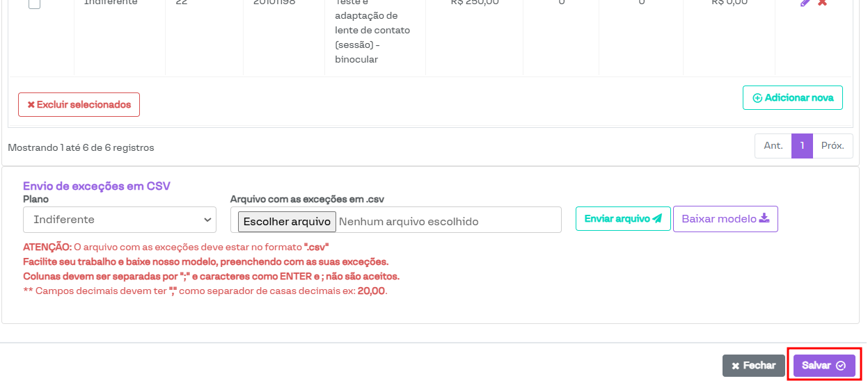Go to previous page with Ant.
This screenshot has width=868, height=390.
(x=773, y=146)
